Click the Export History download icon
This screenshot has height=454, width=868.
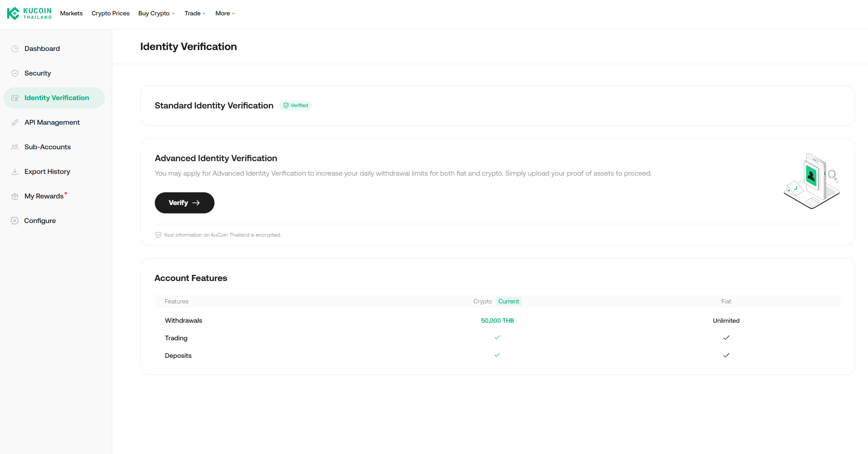click(x=15, y=172)
